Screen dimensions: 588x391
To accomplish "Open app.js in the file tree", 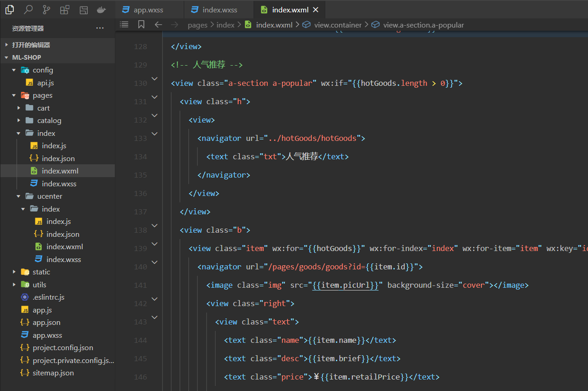I will (x=57, y=310).
